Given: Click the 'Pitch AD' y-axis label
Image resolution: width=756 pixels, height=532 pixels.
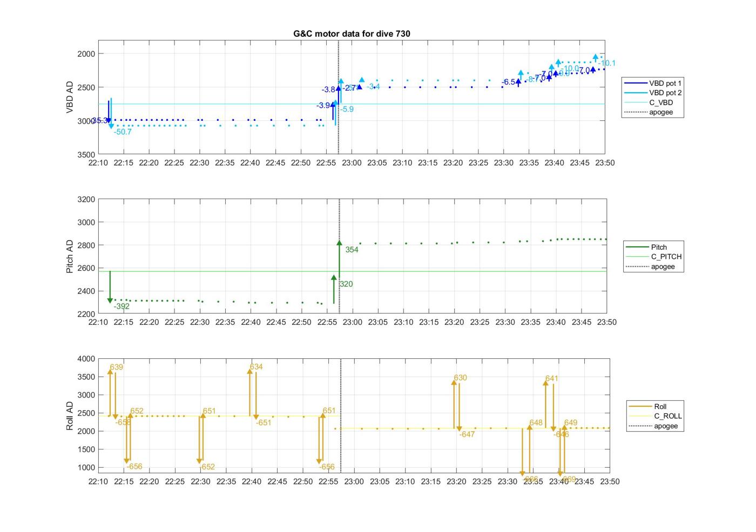Looking at the screenshot, I should (70, 256).
